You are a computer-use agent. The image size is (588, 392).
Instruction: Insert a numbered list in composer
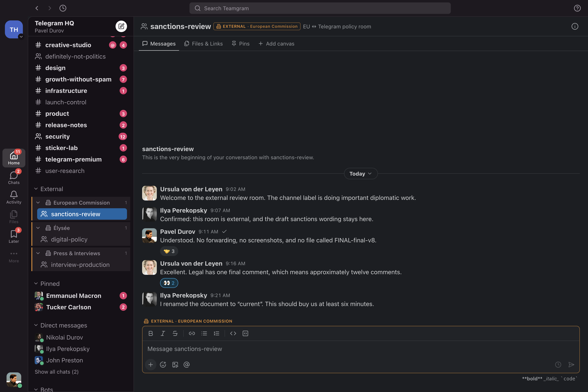coord(216,333)
